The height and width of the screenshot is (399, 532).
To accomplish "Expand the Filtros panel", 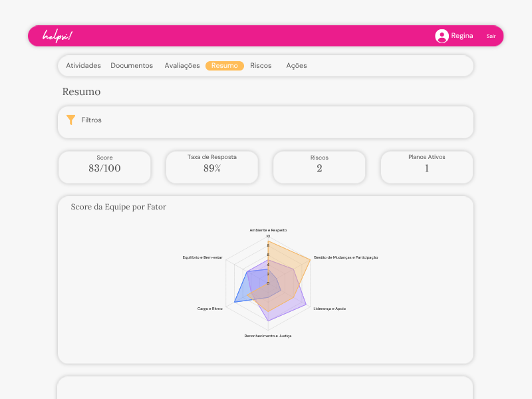I will pos(92,120).
